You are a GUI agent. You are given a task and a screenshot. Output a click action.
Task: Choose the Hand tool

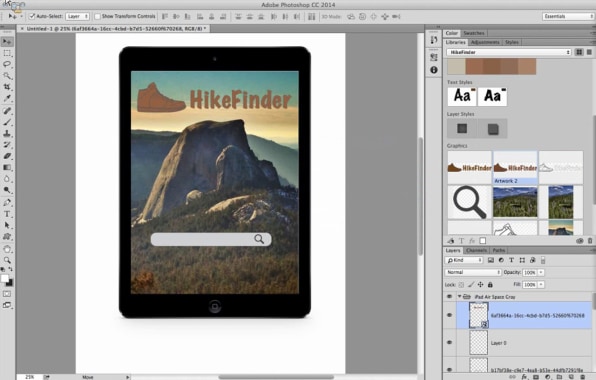pos(7,249)
